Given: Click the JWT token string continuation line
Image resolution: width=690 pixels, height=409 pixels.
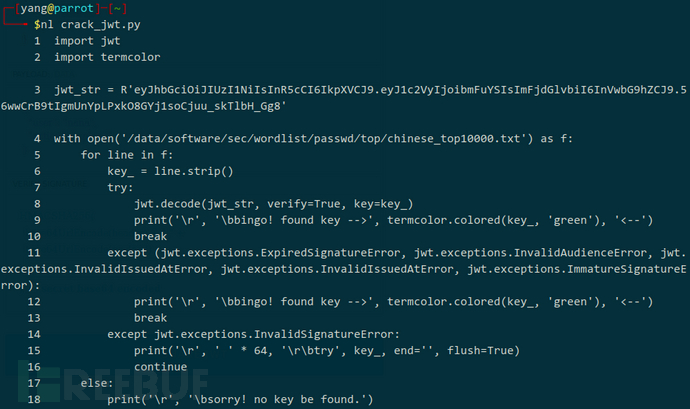Looking at the screenshot, I should tap(143, 106).
